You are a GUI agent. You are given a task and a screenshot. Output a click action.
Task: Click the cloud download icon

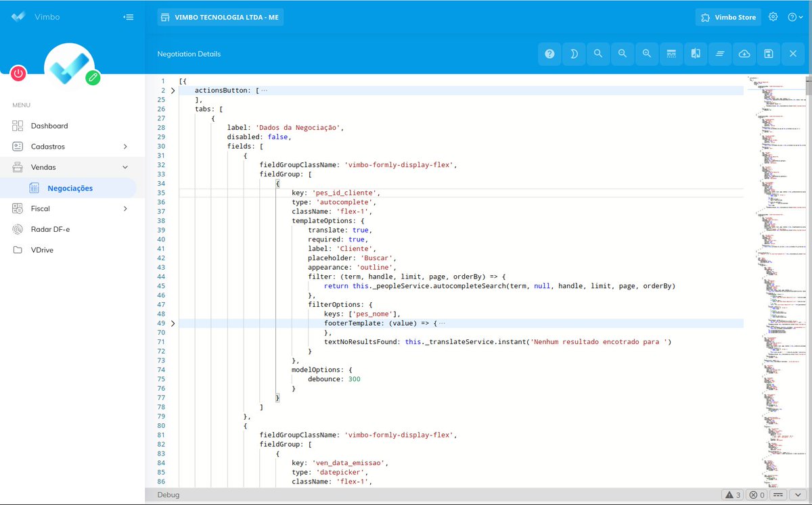click(744, 54)
